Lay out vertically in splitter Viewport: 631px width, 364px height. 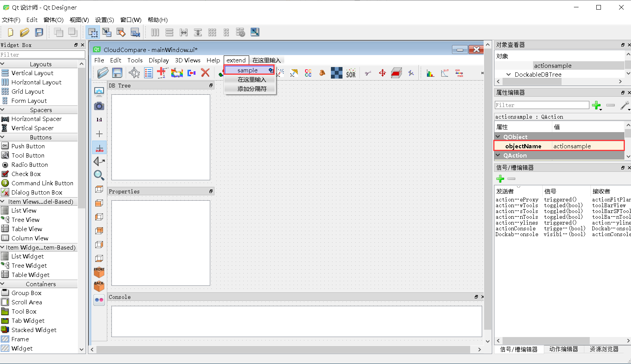pyautogui.click(x=198, y=32)
